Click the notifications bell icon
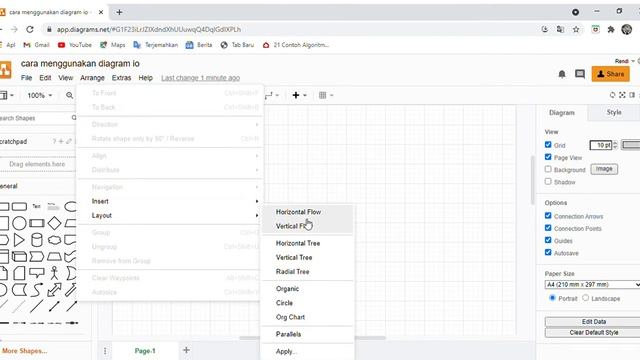Image resolution: width=640 pixels, height=360 pixels. tap(562, 74)
